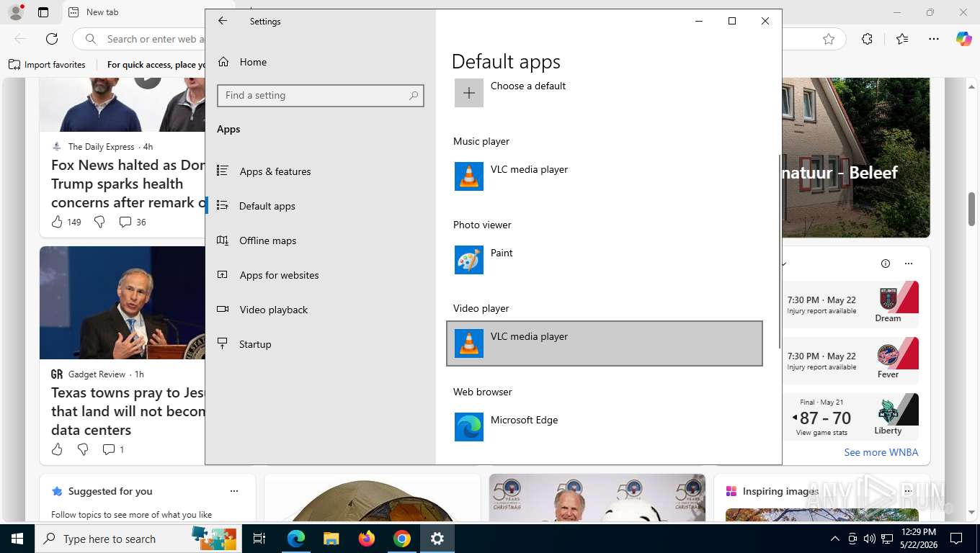The height and width of the screenshot is (553, 980).
Task: Add page to favorites star icon
Action: click(829, 39)
